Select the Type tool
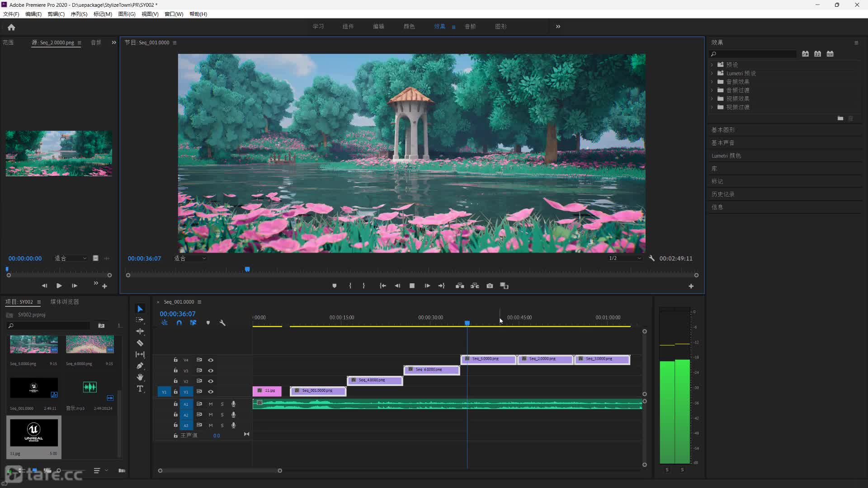The image size is (868, 488). (x=140, y=389)
